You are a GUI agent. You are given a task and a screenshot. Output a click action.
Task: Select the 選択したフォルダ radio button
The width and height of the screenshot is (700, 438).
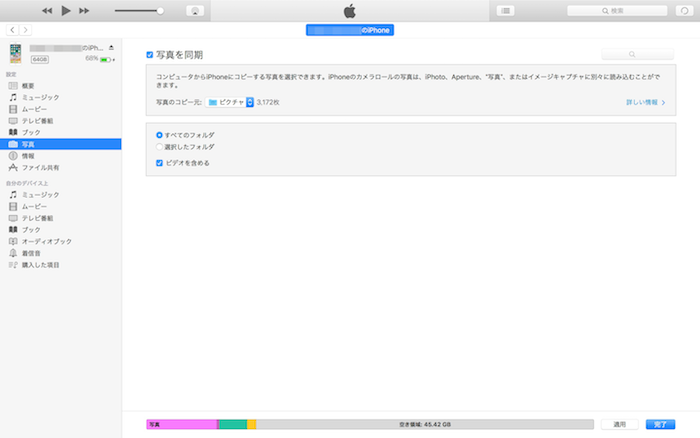coord(159,146)
